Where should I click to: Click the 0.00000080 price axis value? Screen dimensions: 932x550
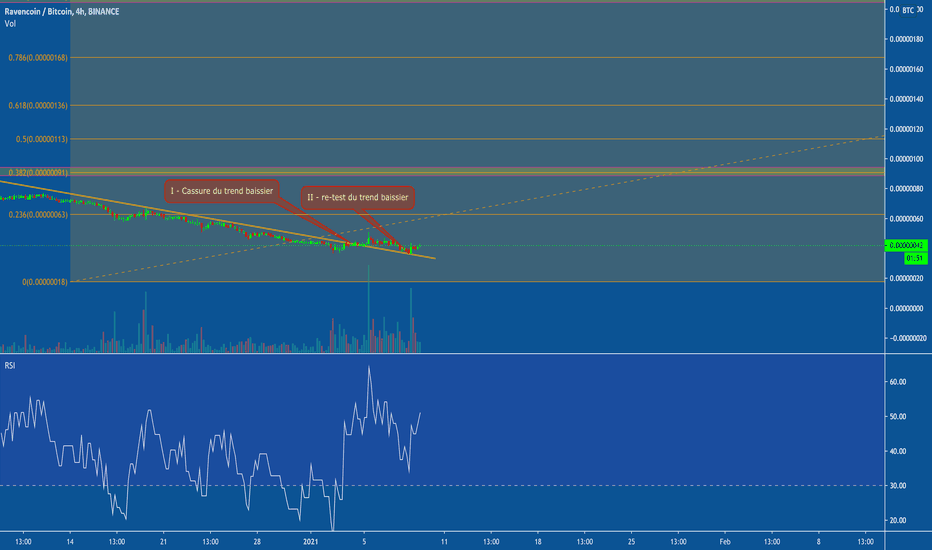point(906,188)
